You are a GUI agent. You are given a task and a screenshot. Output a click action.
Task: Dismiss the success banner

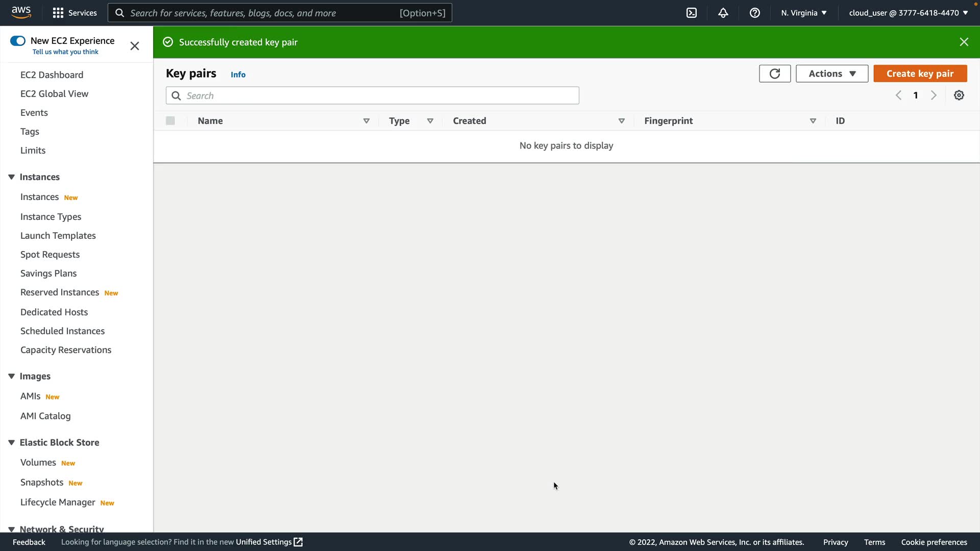coord(964,42)
